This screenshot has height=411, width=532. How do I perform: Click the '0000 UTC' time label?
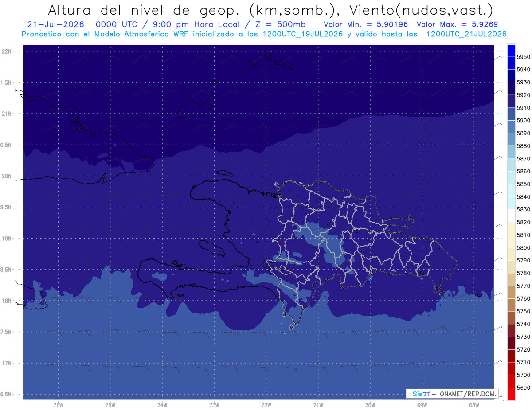click(x=116, y=24)
